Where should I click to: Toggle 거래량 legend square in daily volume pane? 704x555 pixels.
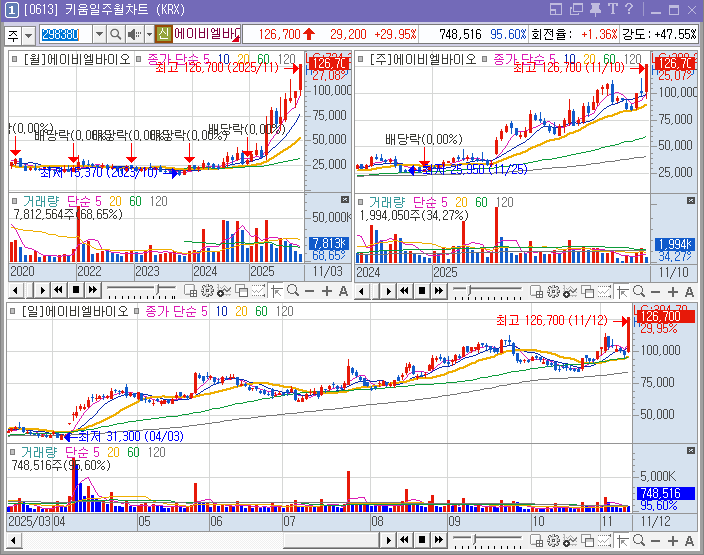(x=13, y=452)
